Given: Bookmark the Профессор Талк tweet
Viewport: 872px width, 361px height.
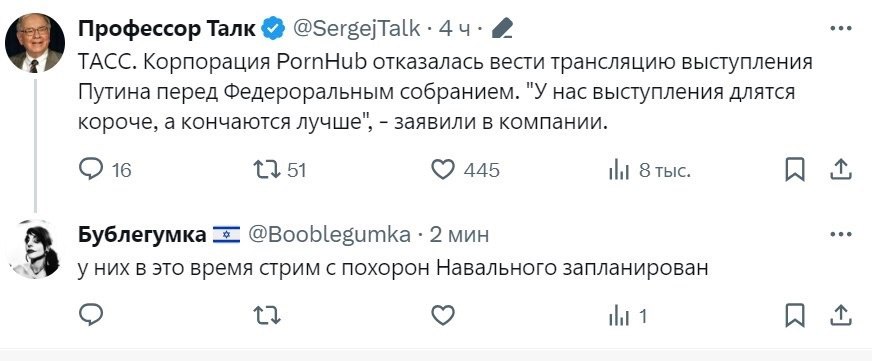Looking at the screenshot, I should (795, 170).
